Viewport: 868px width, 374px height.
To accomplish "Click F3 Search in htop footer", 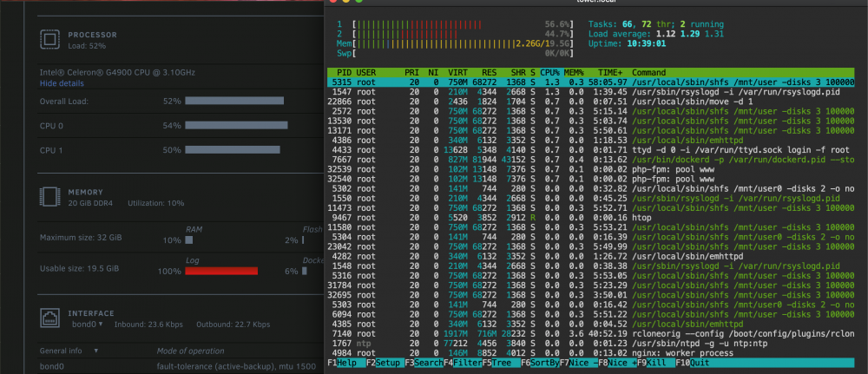I will tap(424, 363).
